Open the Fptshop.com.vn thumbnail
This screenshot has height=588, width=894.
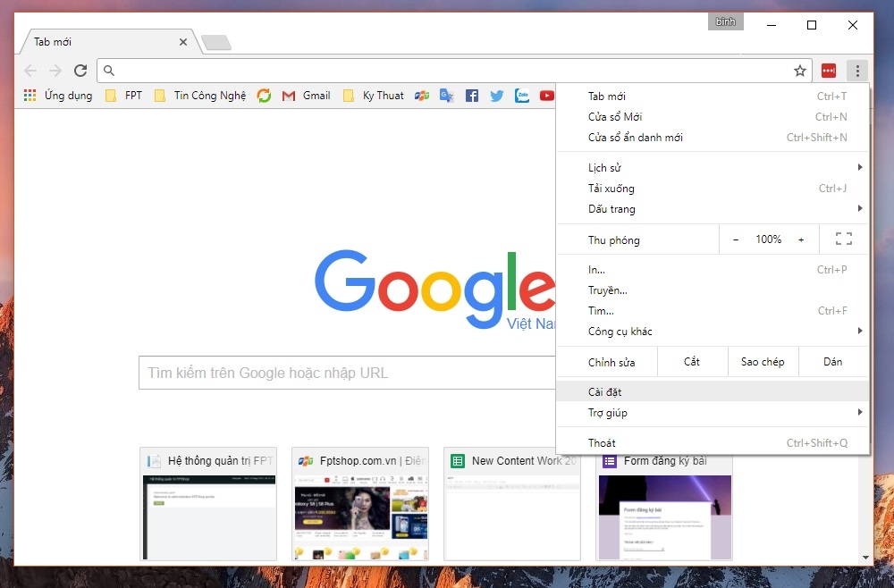click(359, 504)
